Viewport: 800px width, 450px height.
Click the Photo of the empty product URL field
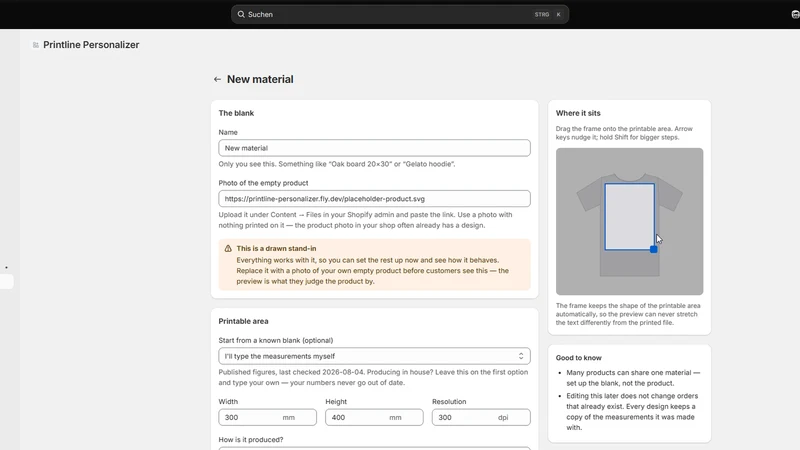[x=374, y=198]
